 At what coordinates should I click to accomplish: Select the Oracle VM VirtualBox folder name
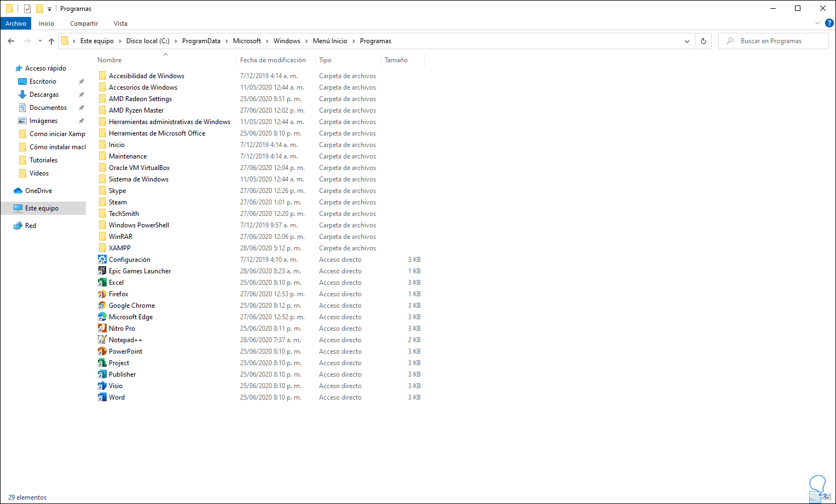click(140, 168)
